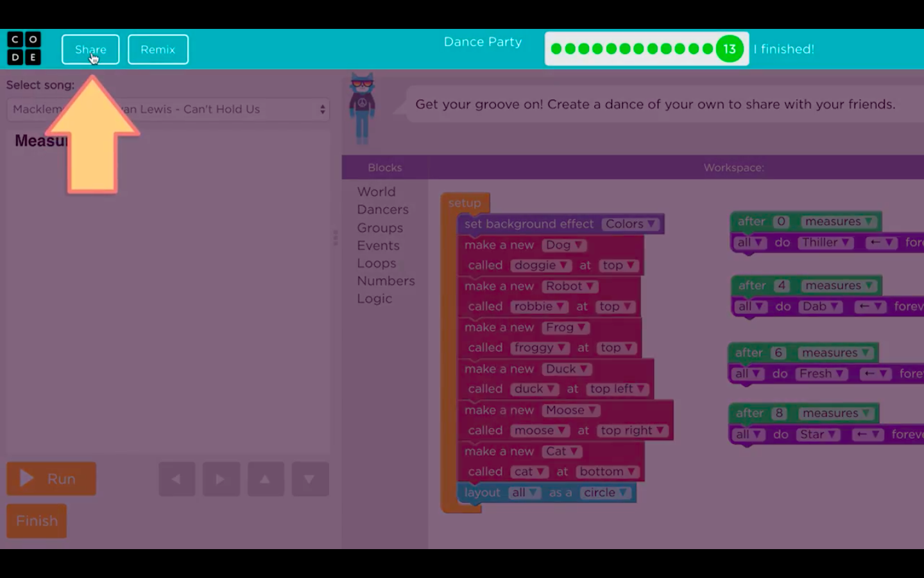Click the Share button
The width and height of the screenshot is (924, 578).
point(90,49)
